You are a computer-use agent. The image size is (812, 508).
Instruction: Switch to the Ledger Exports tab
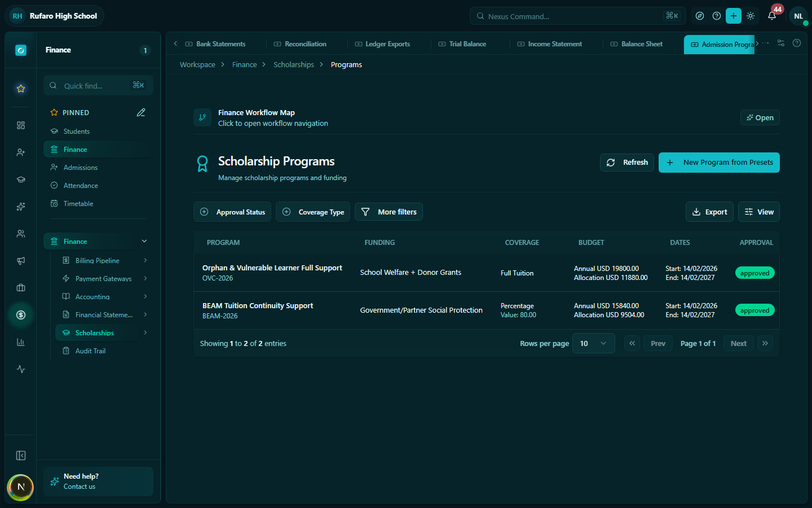click(382, 44)
